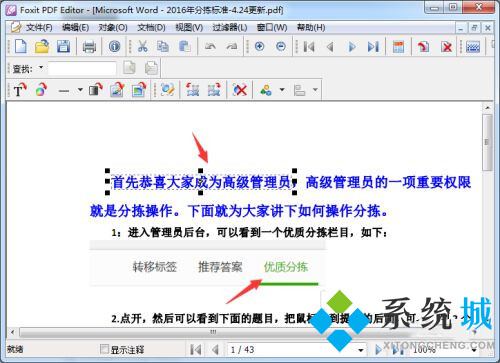Open 窗口(W) menu
Viewport: 500px width, 363px height.
(x=272, y=27)
